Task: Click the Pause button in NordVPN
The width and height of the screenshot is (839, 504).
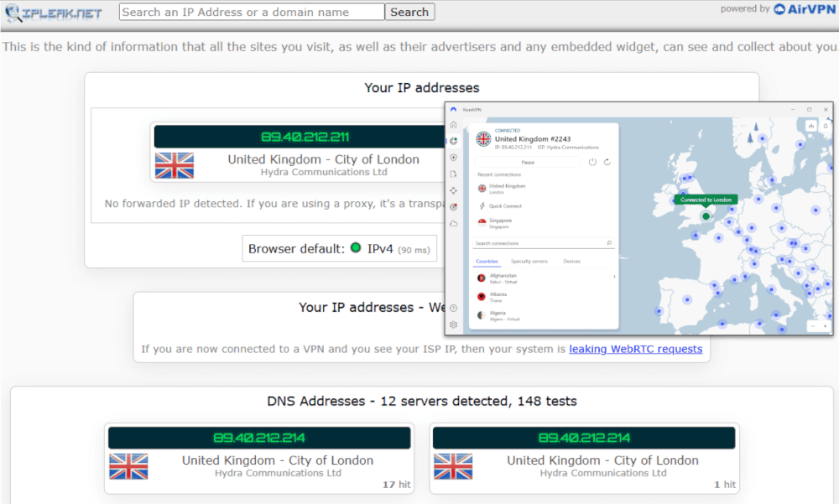Action: pos(528,162)
